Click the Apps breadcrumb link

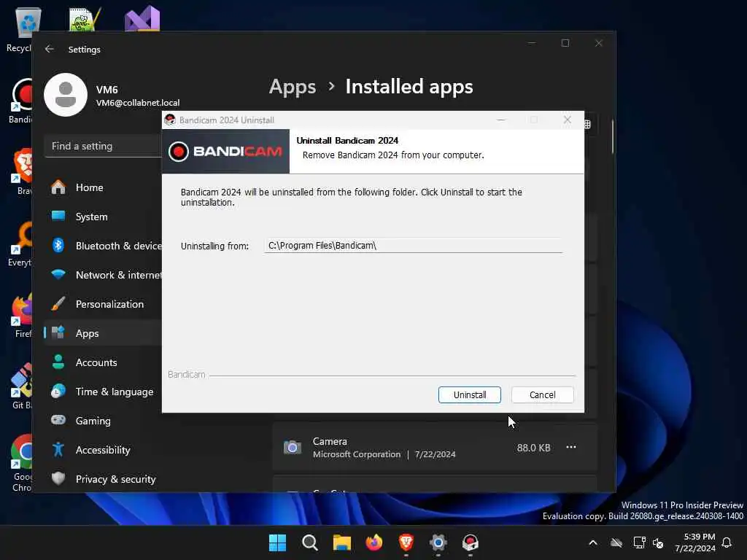pos(293,87)
